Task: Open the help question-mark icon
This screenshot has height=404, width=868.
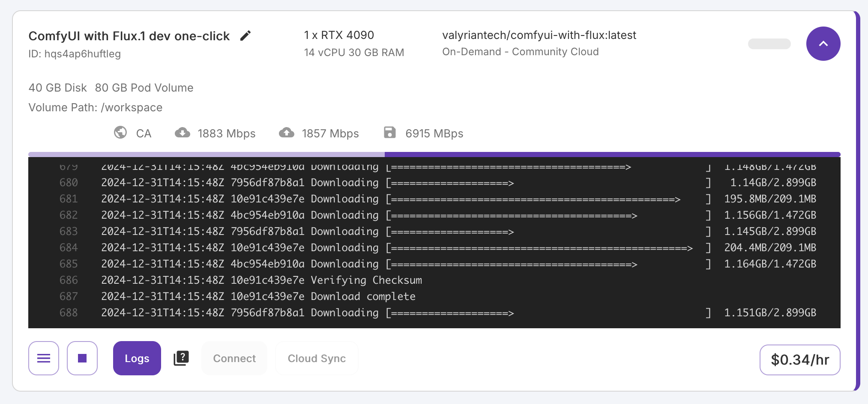Action: coord(181,358)
